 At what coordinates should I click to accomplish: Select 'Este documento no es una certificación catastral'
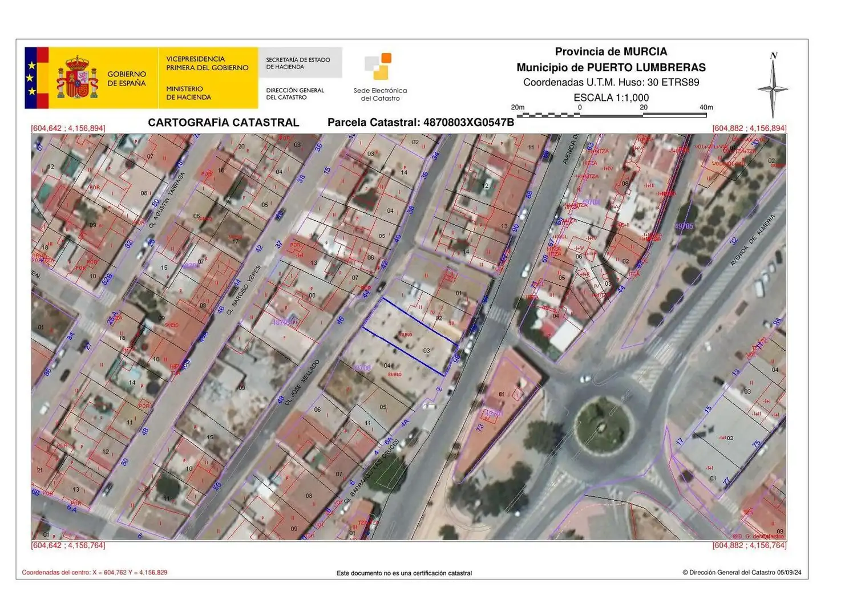coord(404,573)
